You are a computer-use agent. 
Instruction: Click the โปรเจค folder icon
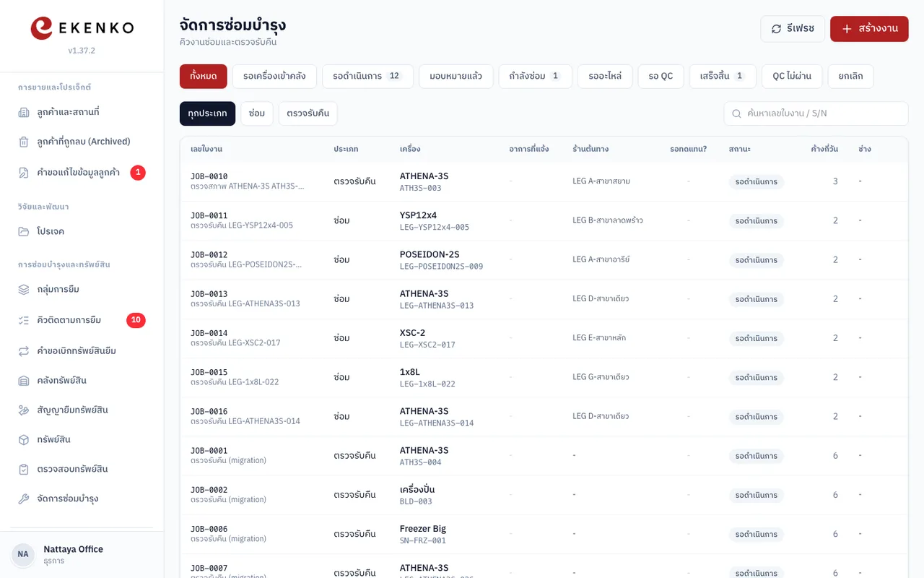tap(24, 231)
